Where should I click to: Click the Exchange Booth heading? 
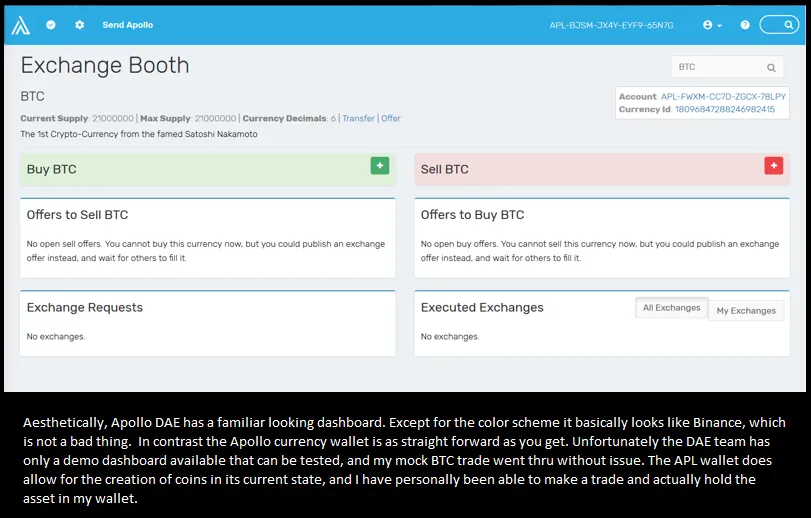coord(105,65)
